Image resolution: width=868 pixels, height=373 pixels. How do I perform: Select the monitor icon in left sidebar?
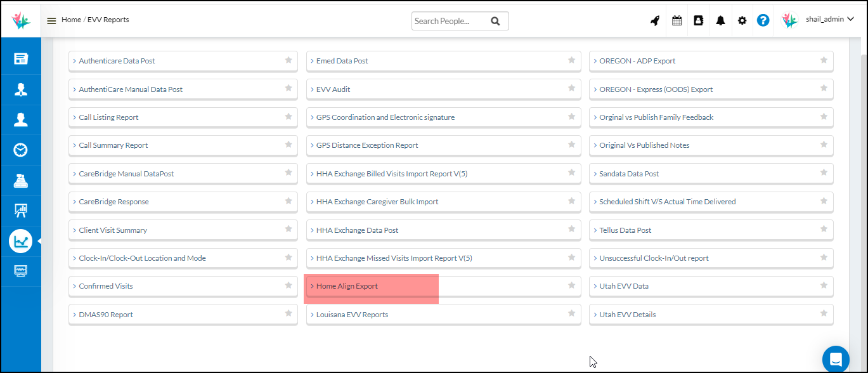(x=21, y=271)
